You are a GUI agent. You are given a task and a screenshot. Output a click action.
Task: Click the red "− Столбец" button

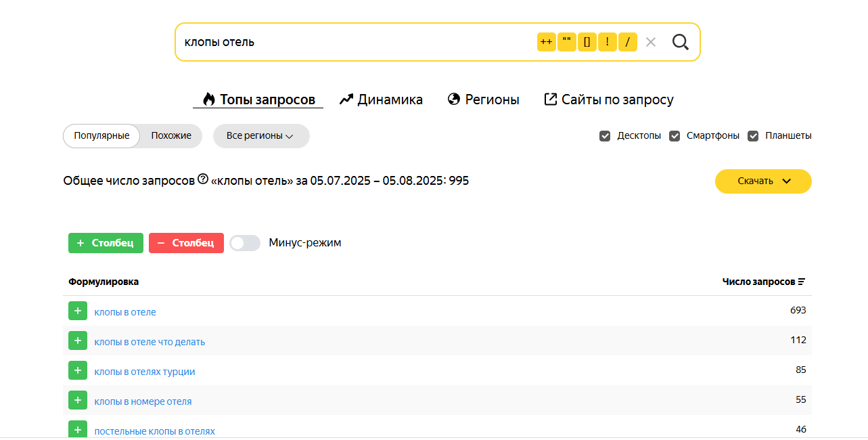coord(186,243)
